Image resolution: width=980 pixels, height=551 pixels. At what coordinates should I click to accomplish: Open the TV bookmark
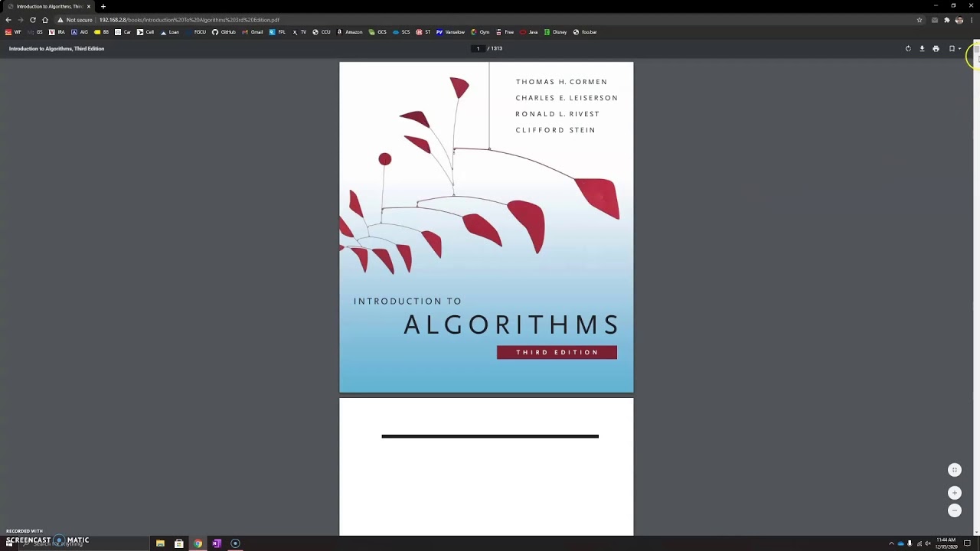299,32
